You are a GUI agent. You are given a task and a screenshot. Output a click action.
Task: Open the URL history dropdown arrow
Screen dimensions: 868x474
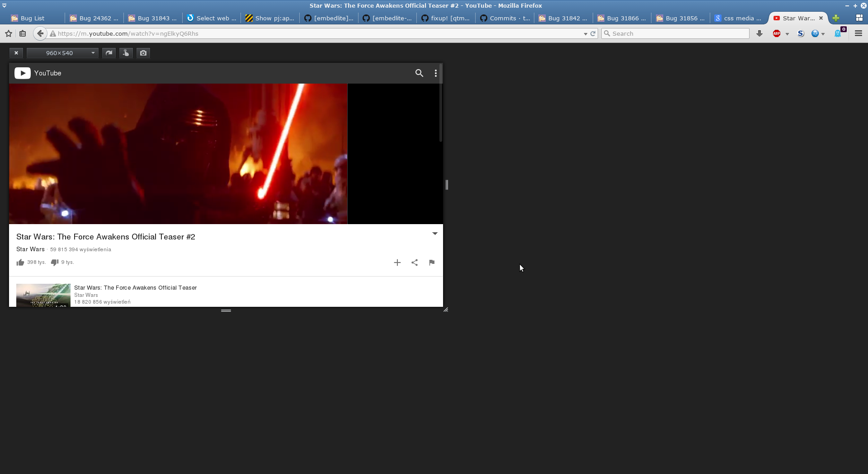coord(585,34)
